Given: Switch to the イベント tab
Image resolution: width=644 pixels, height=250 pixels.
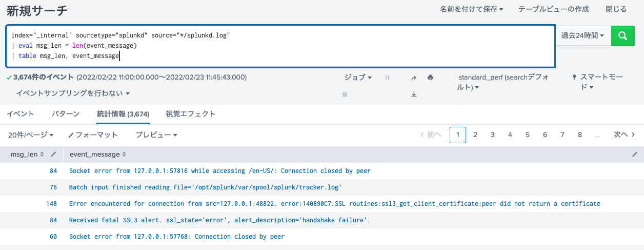Looking at the screenshot, I should (x=21, y=114).
